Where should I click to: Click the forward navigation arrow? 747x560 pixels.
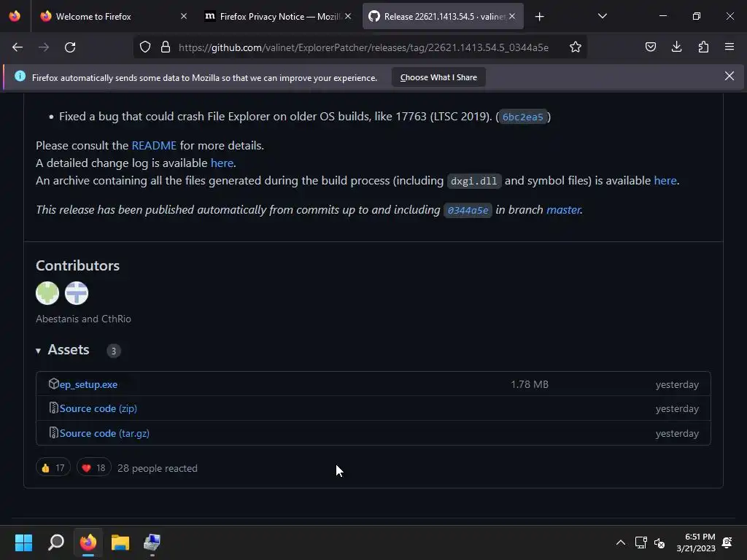(44, 47)
